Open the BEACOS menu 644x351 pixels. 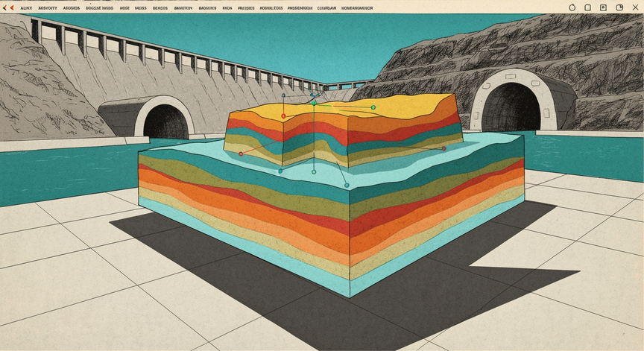click(160, 7)
